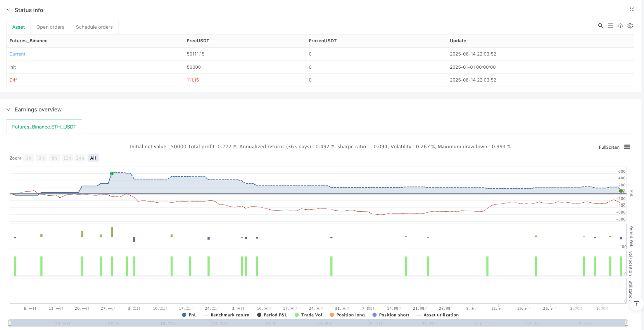Collapse the Earnings overview section
This screenshot has width=644, height=330.
[x=9, y=109]
